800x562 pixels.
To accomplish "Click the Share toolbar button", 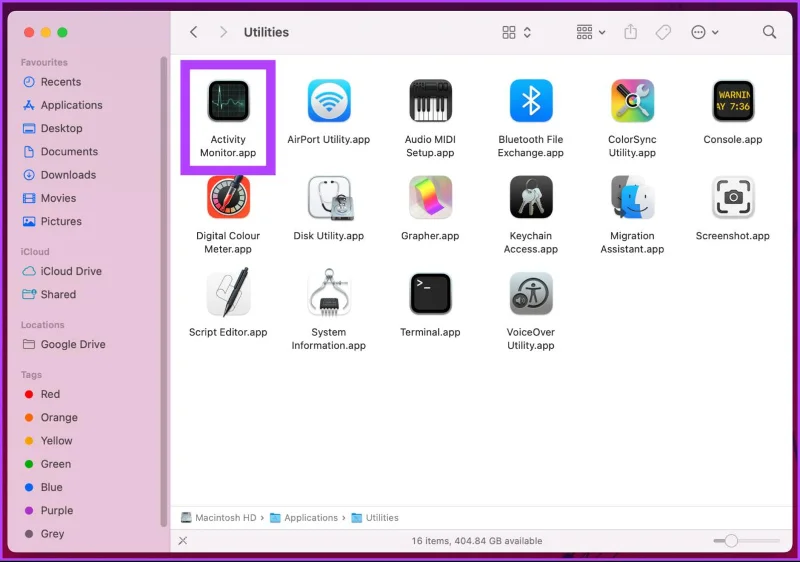I will [x=631, y=32].
